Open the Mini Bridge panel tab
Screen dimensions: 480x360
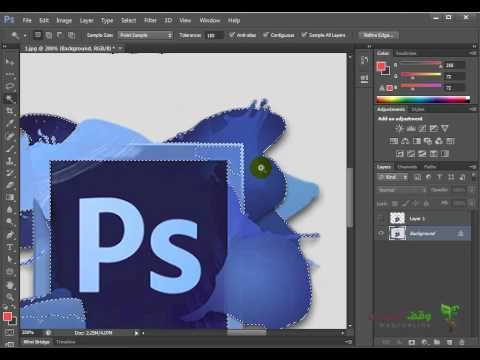pos(36,342)
